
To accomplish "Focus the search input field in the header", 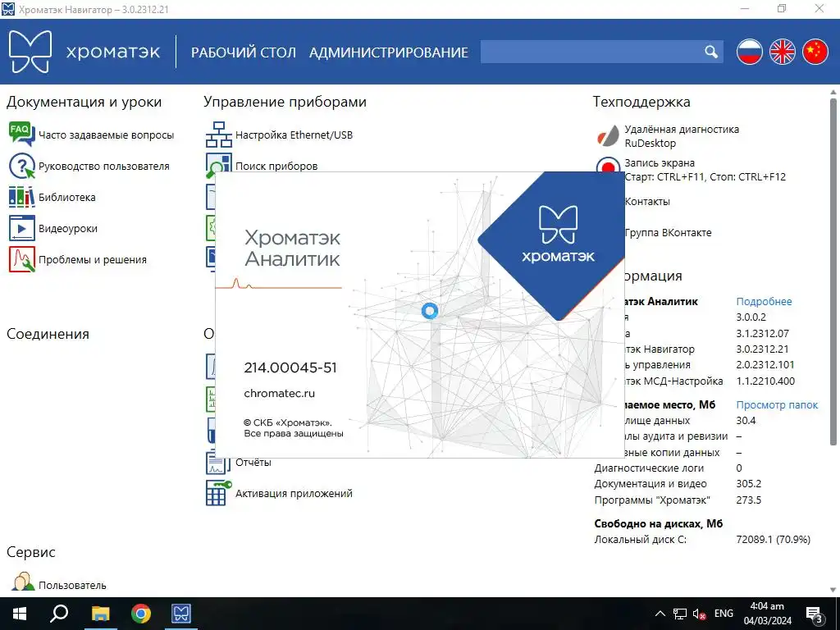I will pos(591,52).
